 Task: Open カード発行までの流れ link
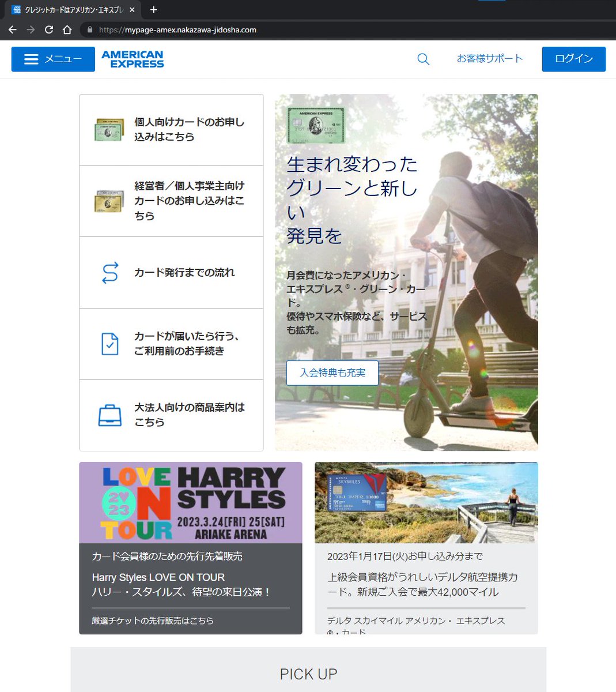[171, 273]
